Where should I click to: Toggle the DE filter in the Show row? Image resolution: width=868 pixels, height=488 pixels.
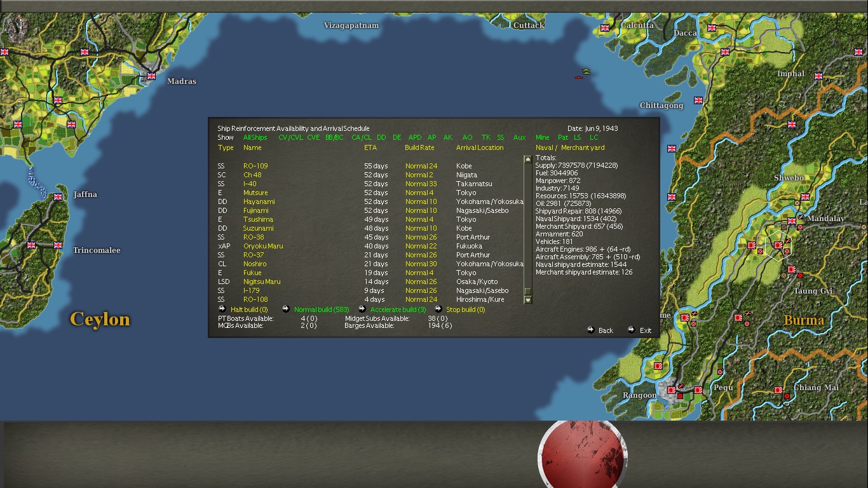coord(397,137)
